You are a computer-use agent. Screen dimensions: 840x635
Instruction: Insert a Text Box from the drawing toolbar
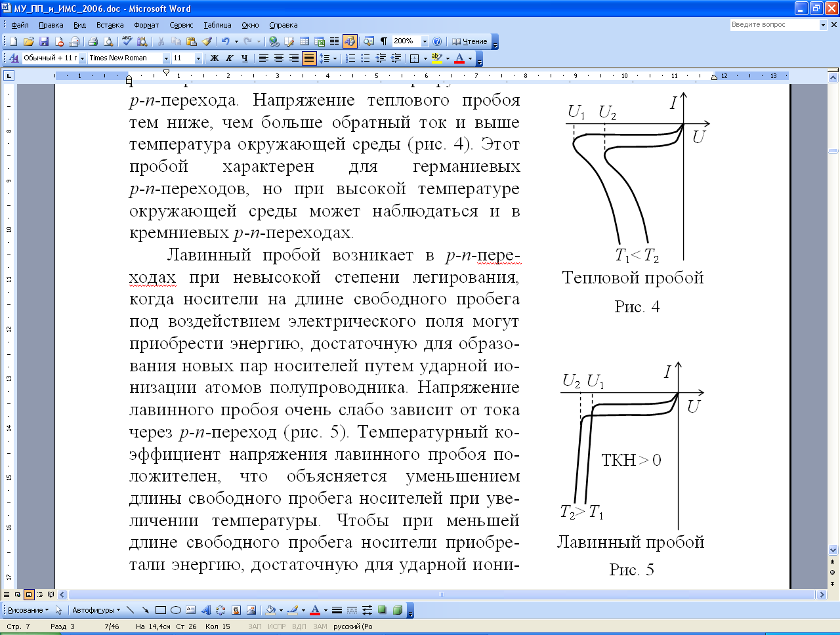click(190, 610)
